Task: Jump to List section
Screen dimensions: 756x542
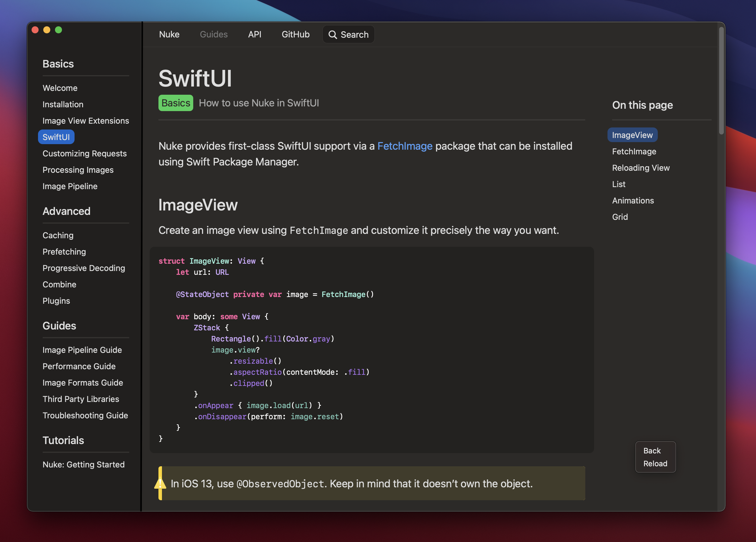Action: point(619,184)
